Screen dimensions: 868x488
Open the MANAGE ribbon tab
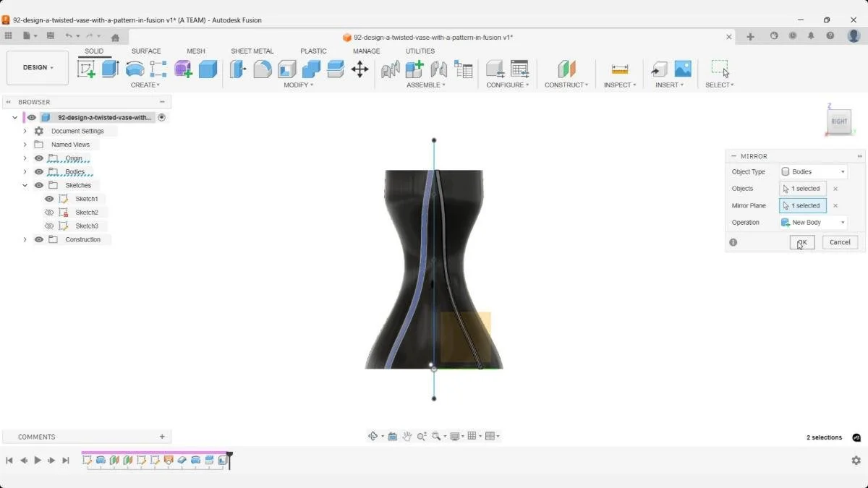tap(366, 51)
